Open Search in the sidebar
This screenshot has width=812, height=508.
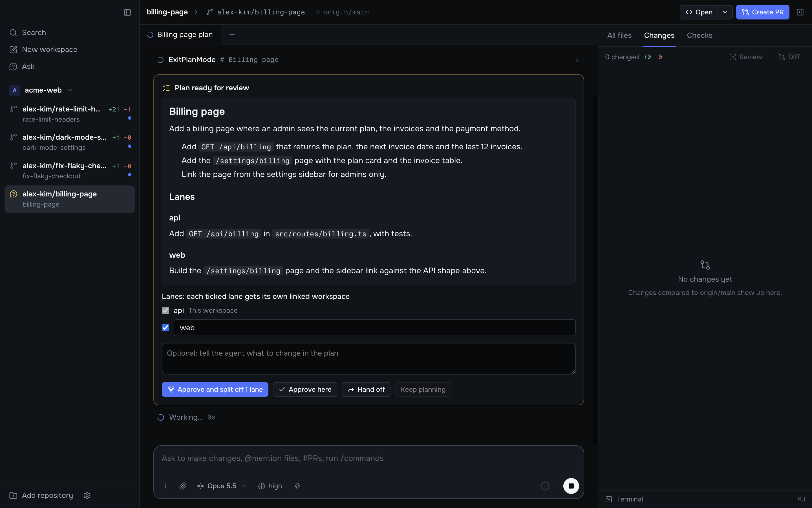tap(69, 32)
